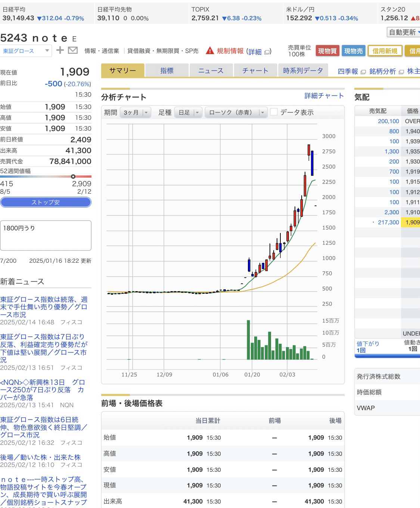Click the 52週間値幅 range marker
420x508 pixels.
click(73, 177)
